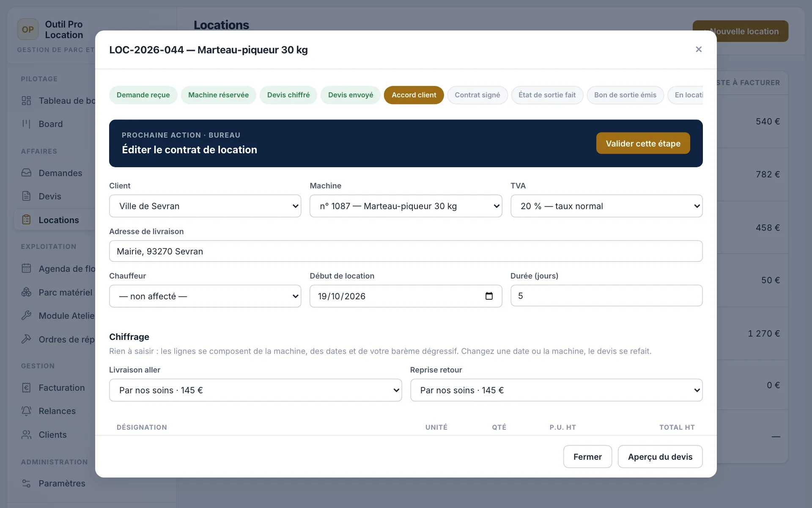The height and width of the screenshot is (508, 812).
Task: Open the Livraison aller dropdown
Action: click(255, 390)
